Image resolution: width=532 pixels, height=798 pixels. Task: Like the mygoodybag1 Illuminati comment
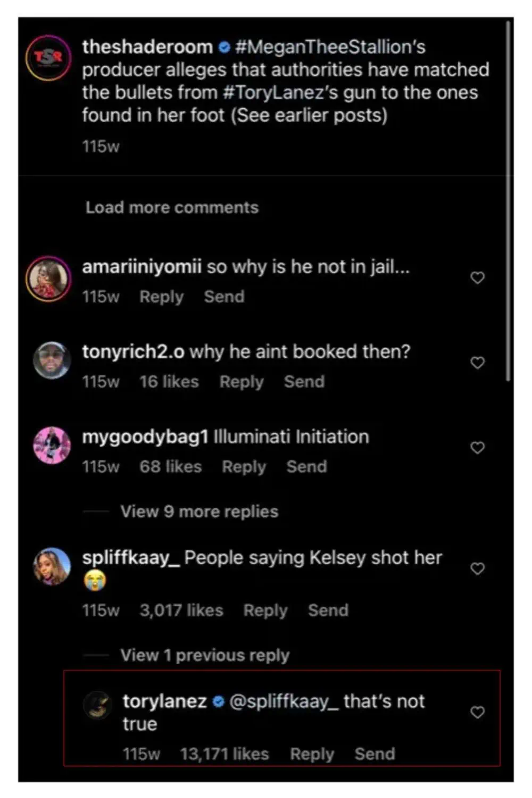[x=477, y=448]
